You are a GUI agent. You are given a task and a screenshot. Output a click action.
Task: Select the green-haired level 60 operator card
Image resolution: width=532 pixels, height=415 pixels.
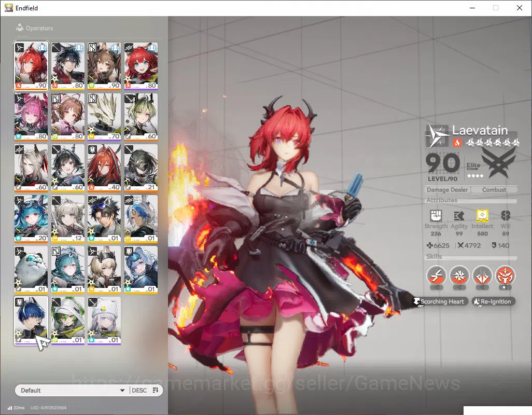tap(141, 117)
